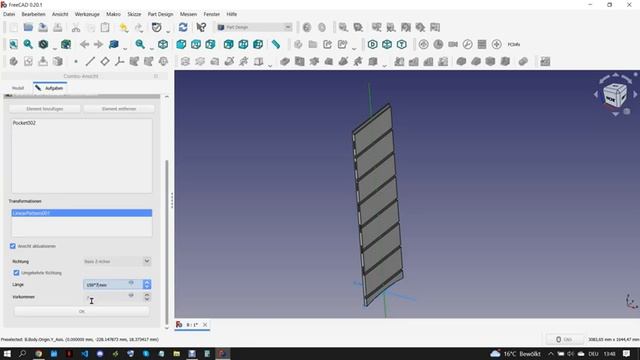Image resolution: width=640 pixels, height=360 pixels.
Task: Click the Fit selection magnifier icon
Action: tap(28, 44)
